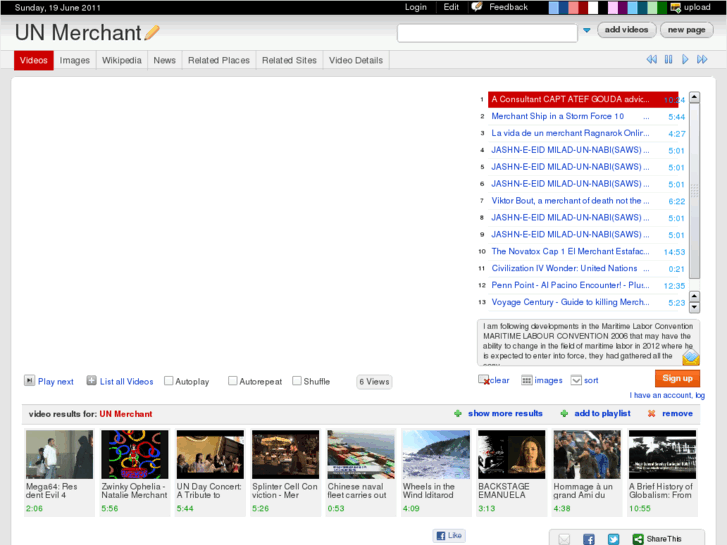The image size is (727, 545).
Task: Switch to the Images tab
Action: click(x=75, y=60)
